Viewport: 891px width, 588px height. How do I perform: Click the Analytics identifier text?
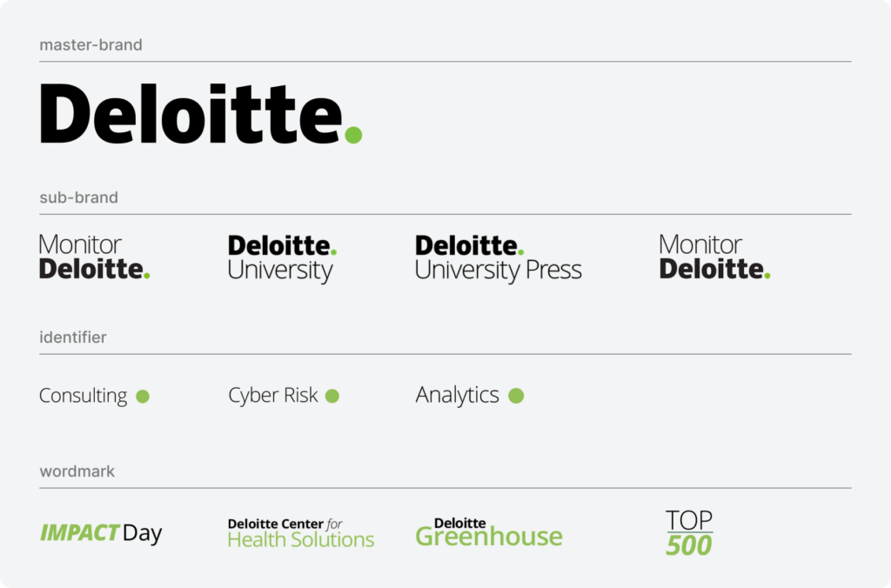coord(458,396)
